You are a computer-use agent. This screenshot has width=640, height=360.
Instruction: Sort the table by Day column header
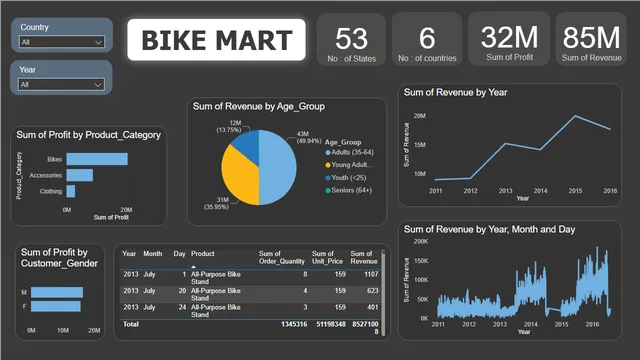click(179, 254)
